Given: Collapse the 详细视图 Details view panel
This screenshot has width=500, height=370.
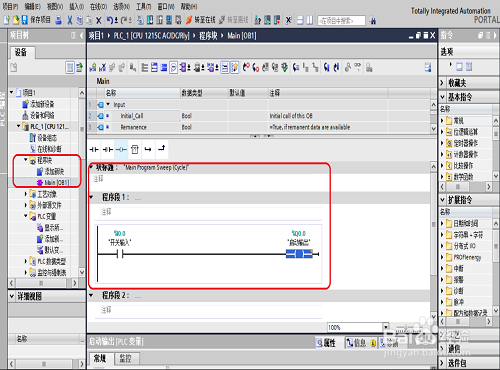Looking at the screenshot, I should click(x=12, y=296).
